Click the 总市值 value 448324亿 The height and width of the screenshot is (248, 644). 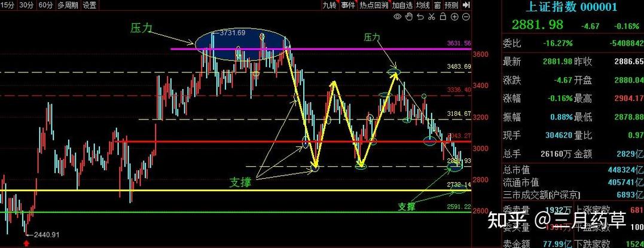click(x=625, y=170)
